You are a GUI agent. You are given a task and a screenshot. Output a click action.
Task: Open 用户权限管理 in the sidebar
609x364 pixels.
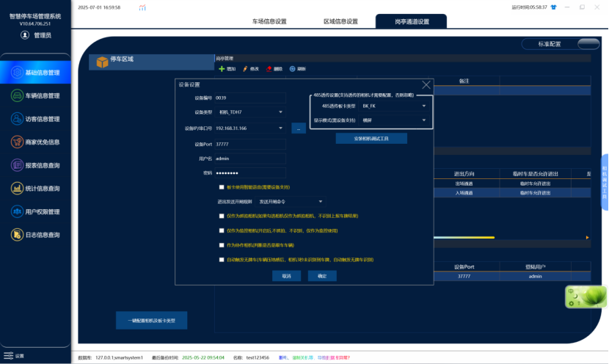tap(35, 211)
